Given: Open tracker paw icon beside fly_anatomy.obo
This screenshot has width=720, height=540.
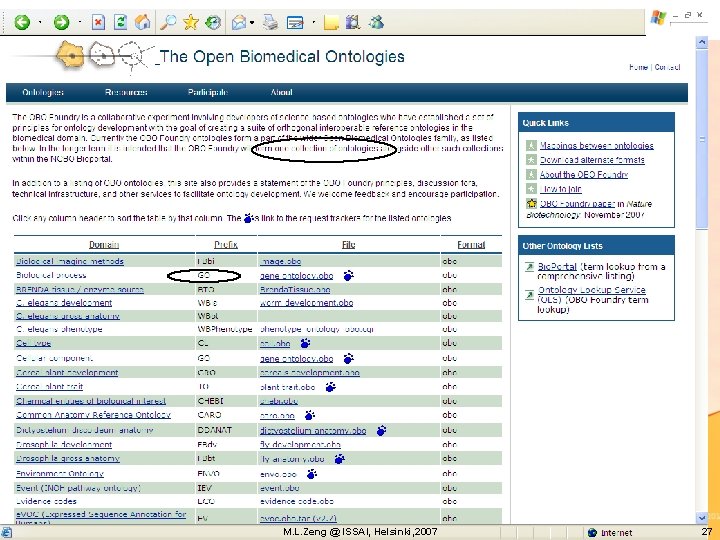Looking at the screenshot, I should tap(339, 459).
